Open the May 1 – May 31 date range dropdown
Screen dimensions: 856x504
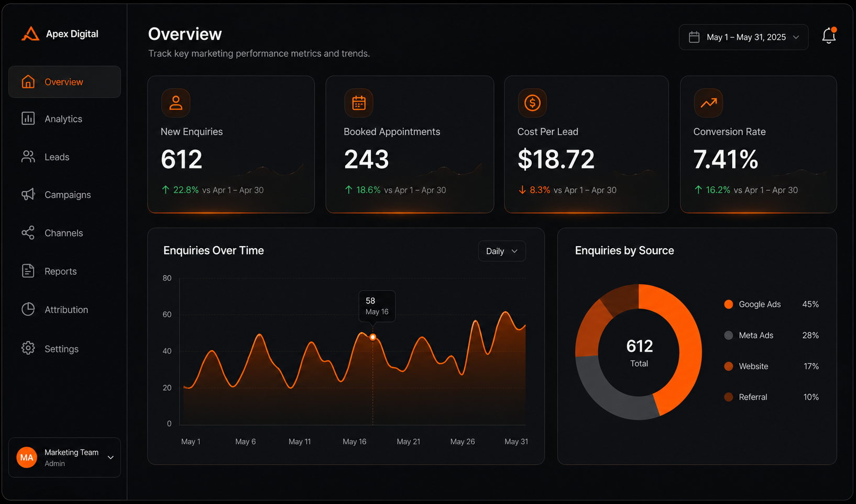743,37
